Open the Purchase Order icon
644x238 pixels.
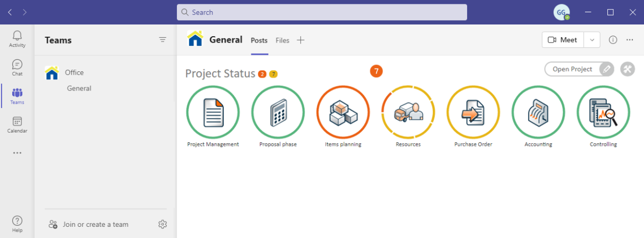(473, 112)
